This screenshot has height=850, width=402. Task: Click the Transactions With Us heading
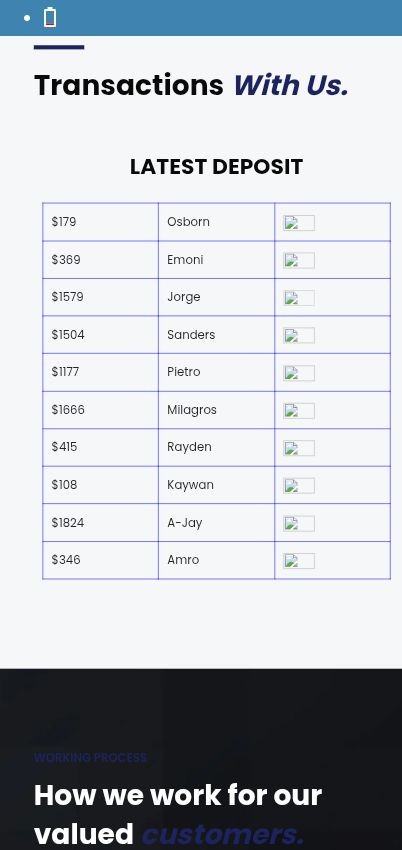(x=191, y=85)
